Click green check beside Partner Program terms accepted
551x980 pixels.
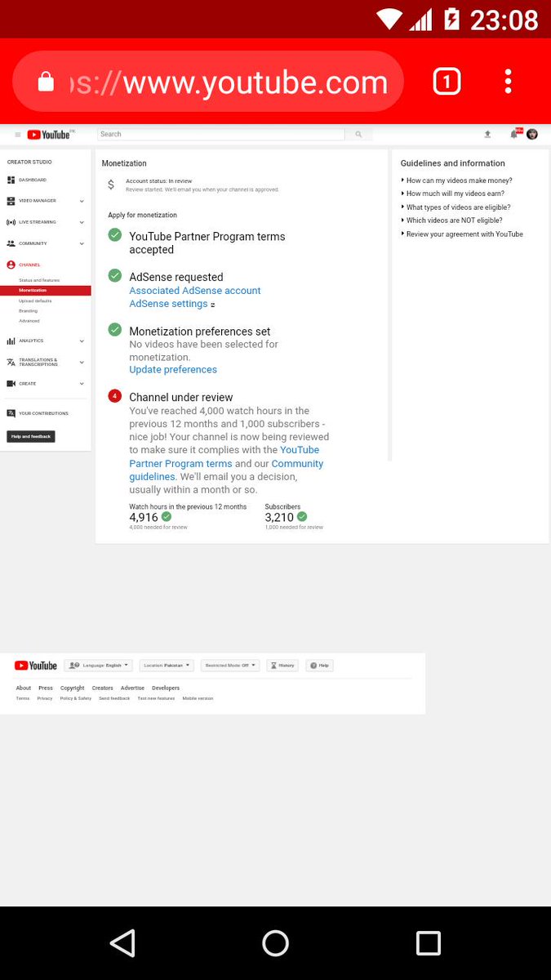coord(115,235)
